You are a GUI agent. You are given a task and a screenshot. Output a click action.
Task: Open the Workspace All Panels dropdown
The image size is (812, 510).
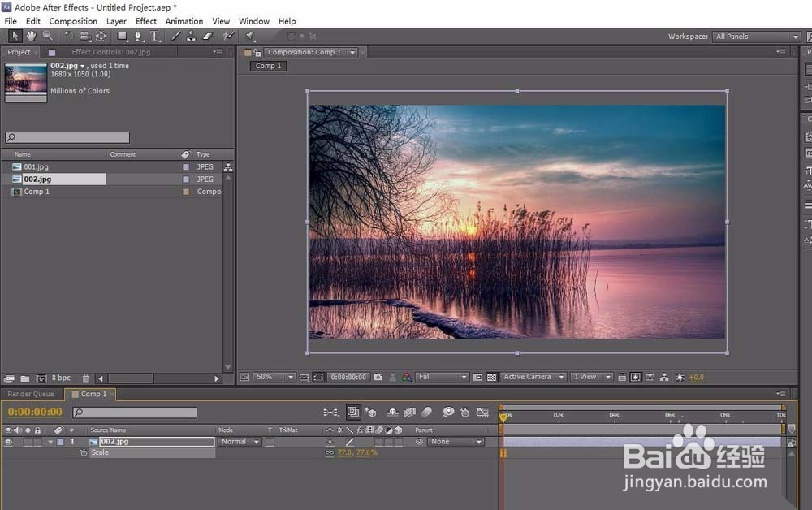pyautogui.click(x=757, y=37)
